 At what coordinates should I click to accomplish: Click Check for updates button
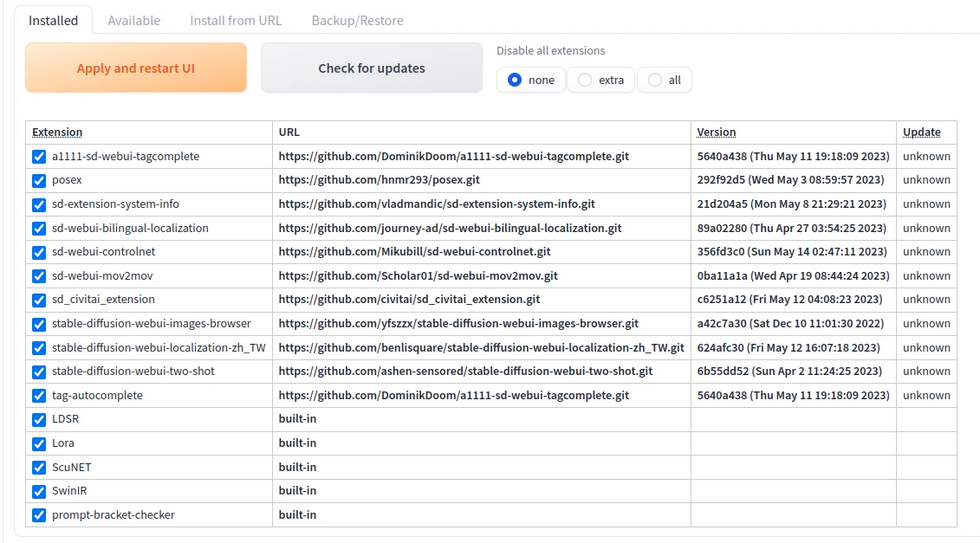pyautogui.click(x=371, y=68)
